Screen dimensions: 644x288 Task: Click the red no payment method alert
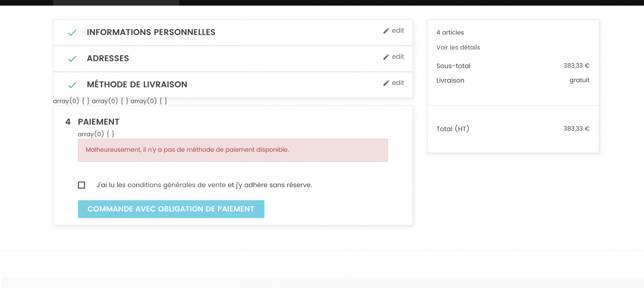(x=233, y=150)
